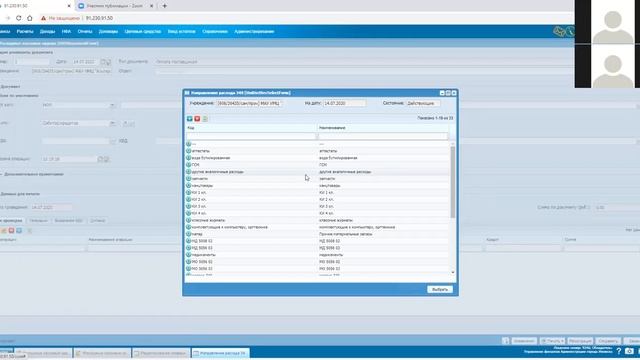Open the Целевые средства menu
This screenshot has width=640, height=360.
[142, 31]
